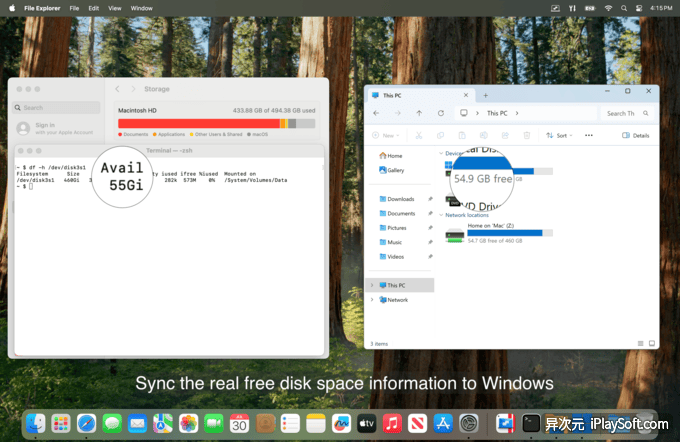Open Spotlight search in menu bar
The height and width of the screenshot is (442, 680).
624,8
